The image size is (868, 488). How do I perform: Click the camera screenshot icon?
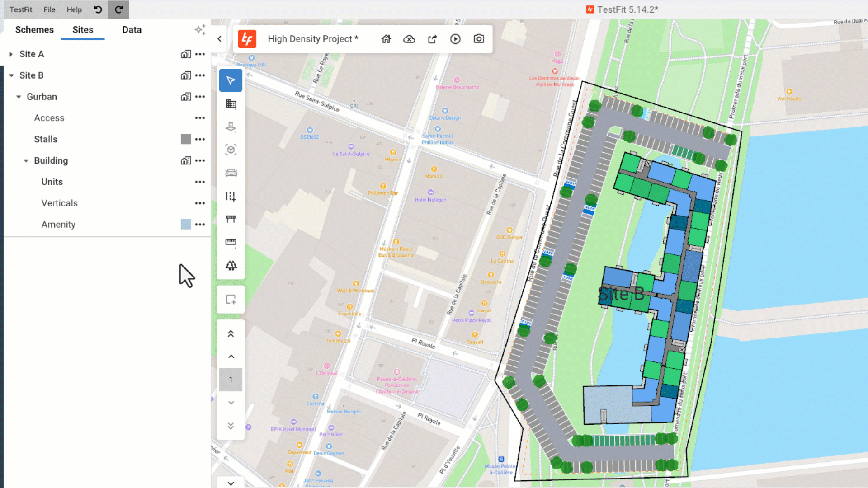[x=479, y=39]
